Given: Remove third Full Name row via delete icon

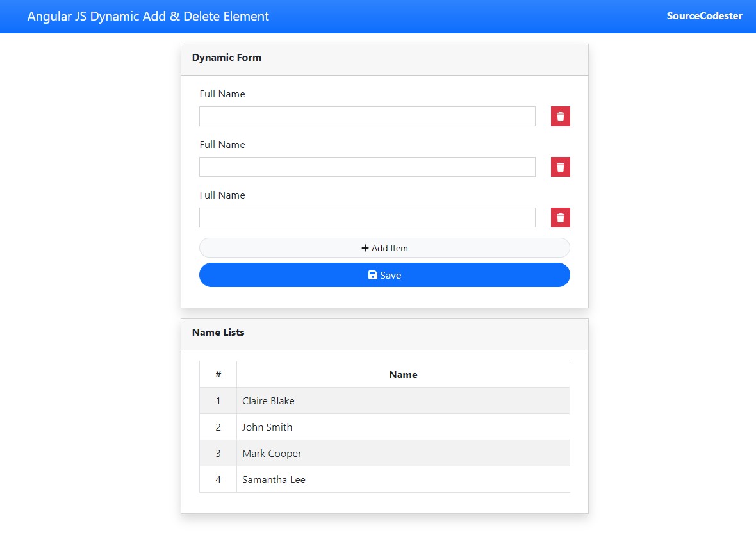Looking at the screenshot, I should tap(559, 217).
